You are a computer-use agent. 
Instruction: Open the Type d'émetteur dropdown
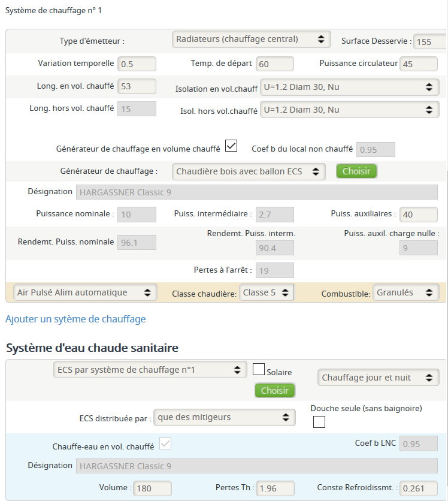[x=252, y=40]
